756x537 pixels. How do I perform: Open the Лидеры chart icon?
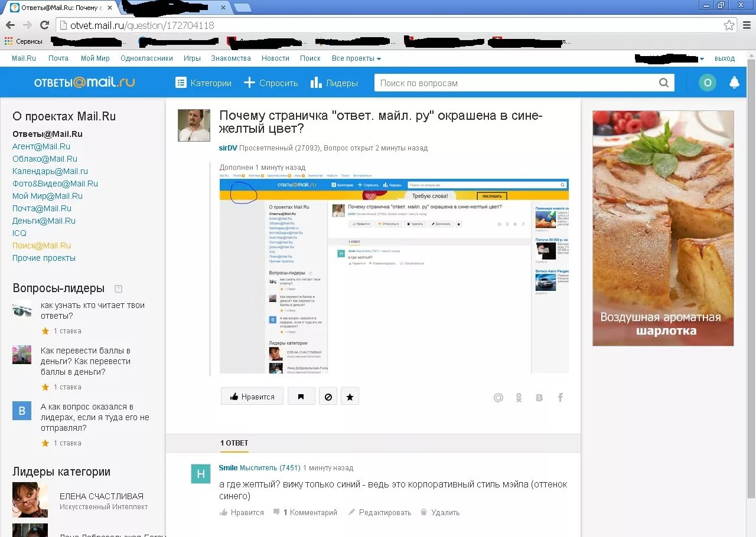point(316,83)
